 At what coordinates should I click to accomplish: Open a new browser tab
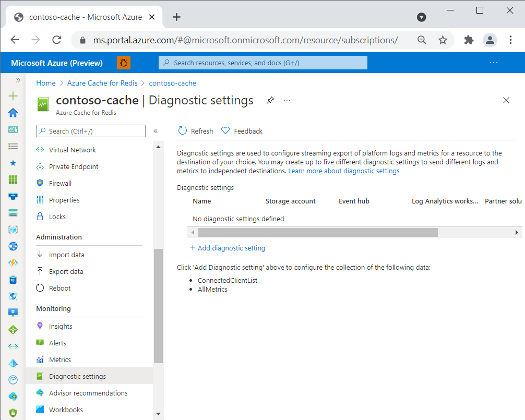click(176, 17)
